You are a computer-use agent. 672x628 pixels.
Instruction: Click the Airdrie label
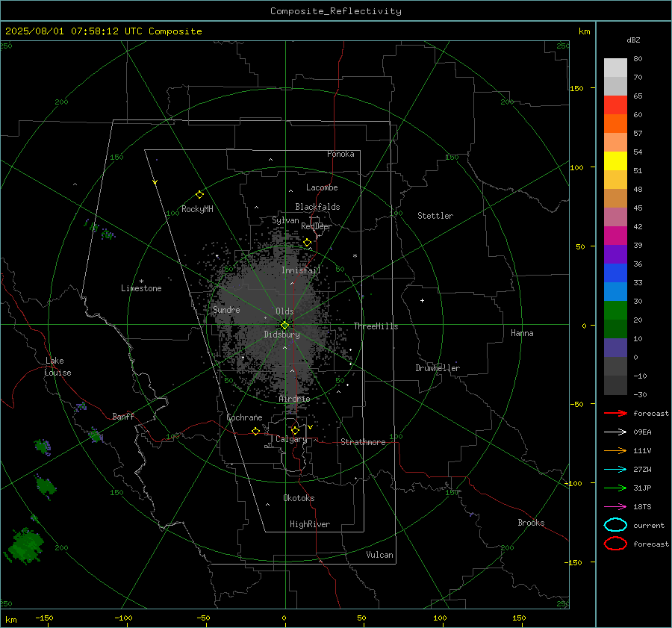(x=294, y=399)
